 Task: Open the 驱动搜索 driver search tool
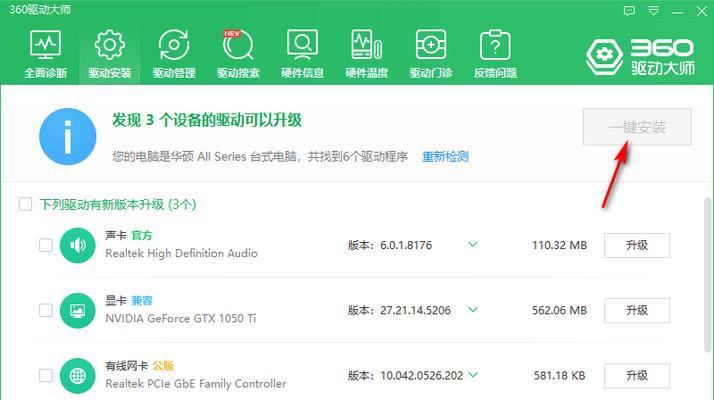(x=238, y=55)
